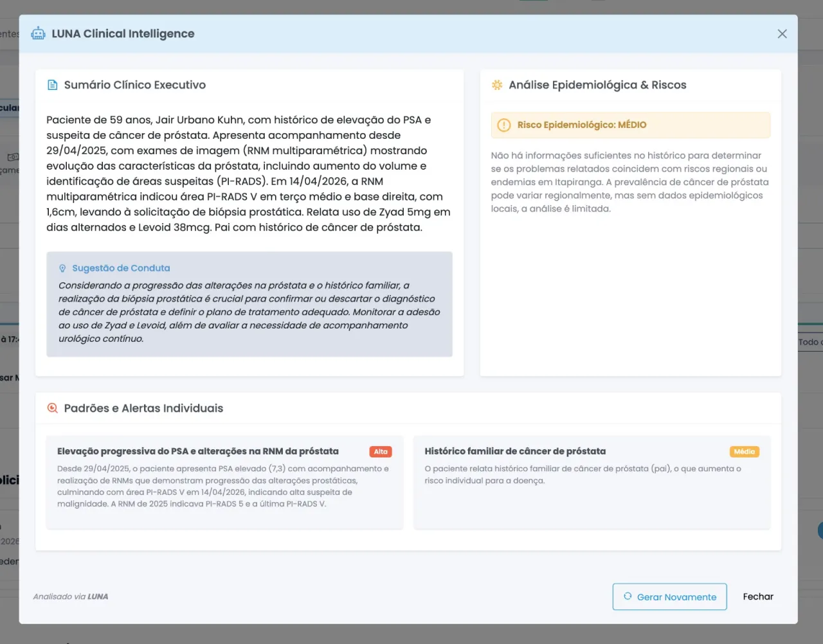Click the patient summary paragraph starting Paciente de 59 anos
The height and width of the screenshot is (644, 823).
[x=249, y=174]
